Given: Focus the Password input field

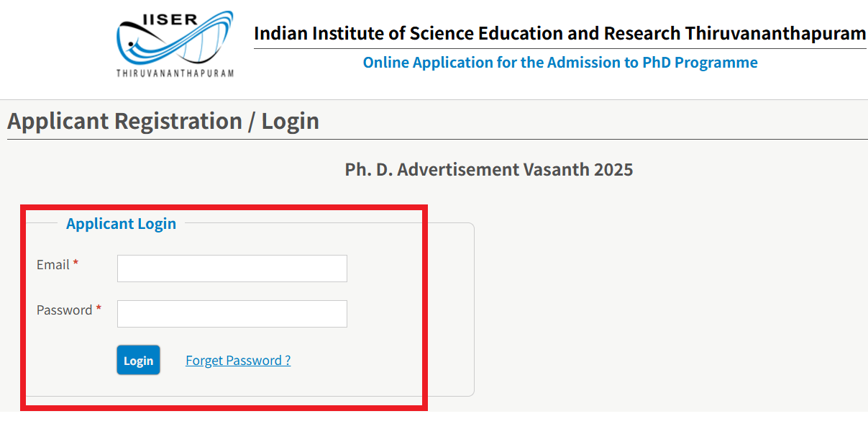Looking at the screenshot, I should [x=232, y=314].
